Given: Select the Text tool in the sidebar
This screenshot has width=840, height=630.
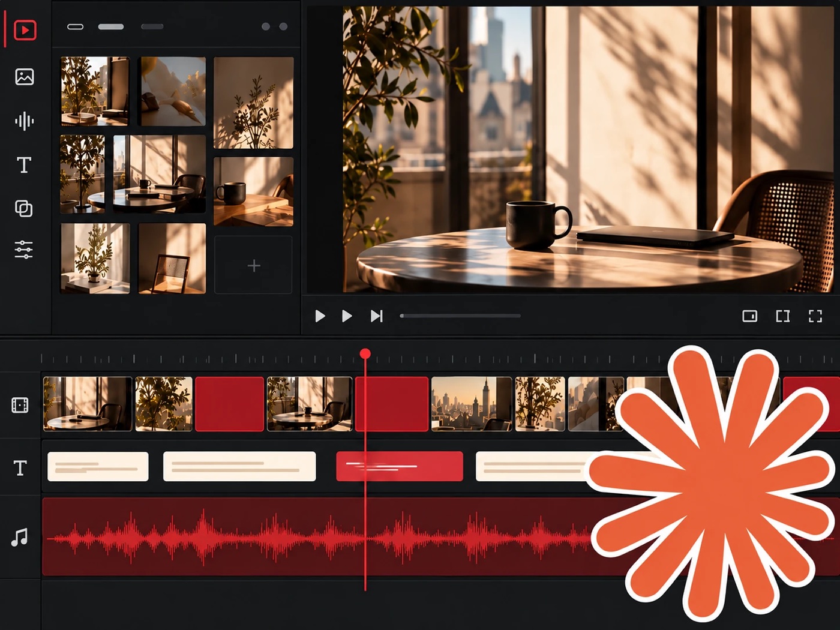Looking at the screenshot, I should [x=24, y=165].
